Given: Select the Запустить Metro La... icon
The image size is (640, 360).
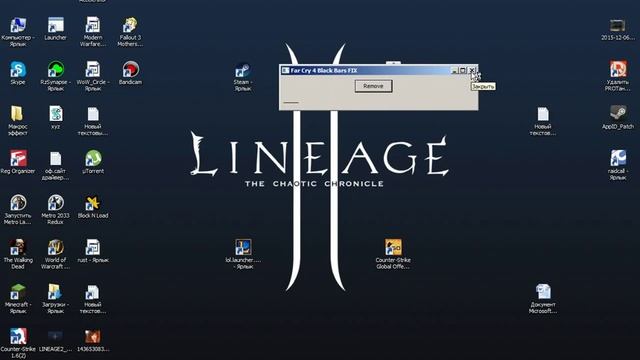Looking at the screenshot, I should click(18, 203).
